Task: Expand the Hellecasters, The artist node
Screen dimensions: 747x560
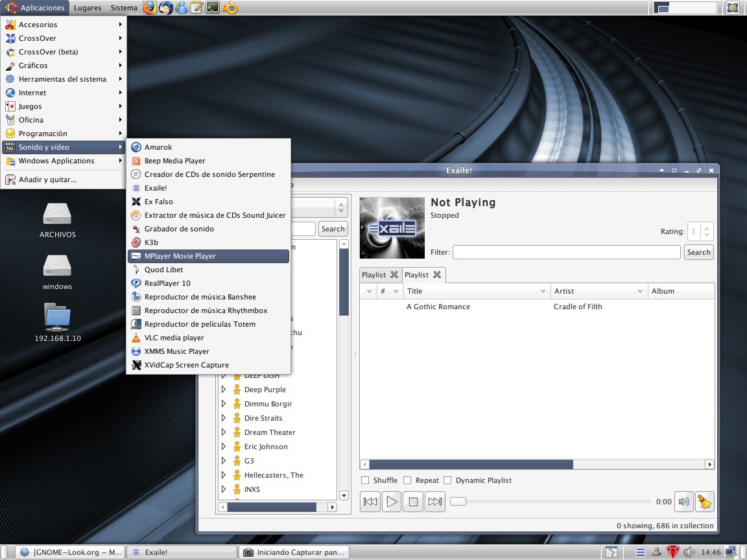Action: (224, 474)
